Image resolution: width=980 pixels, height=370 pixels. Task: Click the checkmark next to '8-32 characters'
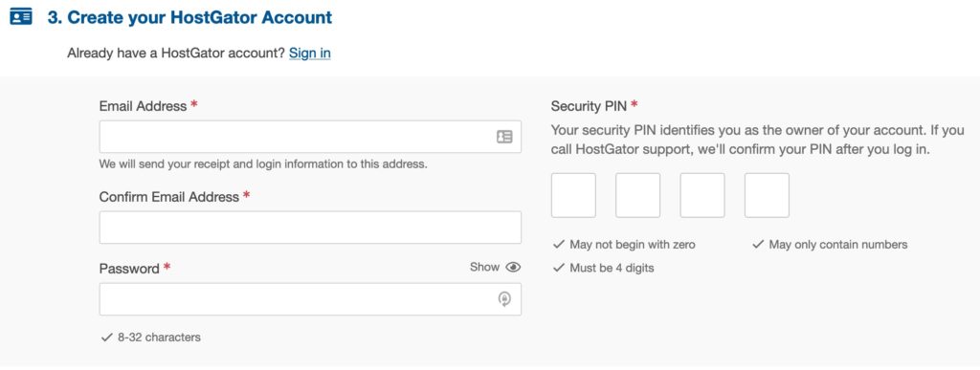click(x=106, y=337)
